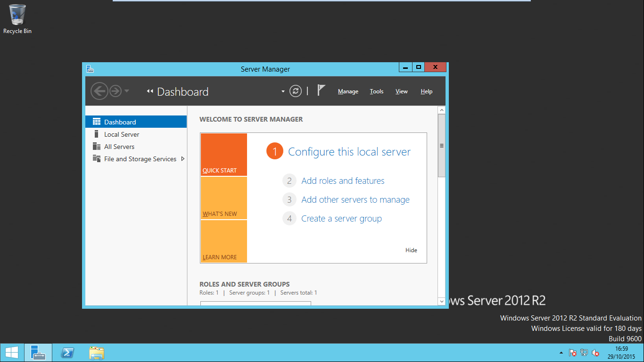Click the Roles: 1 text
This screenshot has height=362, width=644.
209,293
